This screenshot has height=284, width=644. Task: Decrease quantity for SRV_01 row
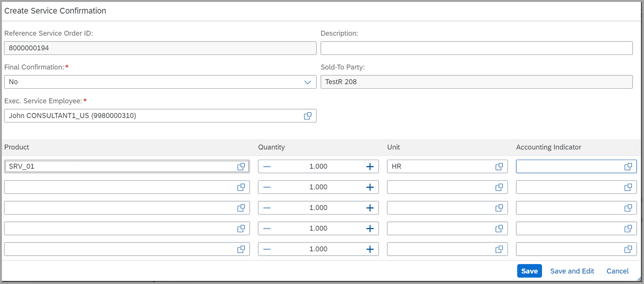coord(267,167)
